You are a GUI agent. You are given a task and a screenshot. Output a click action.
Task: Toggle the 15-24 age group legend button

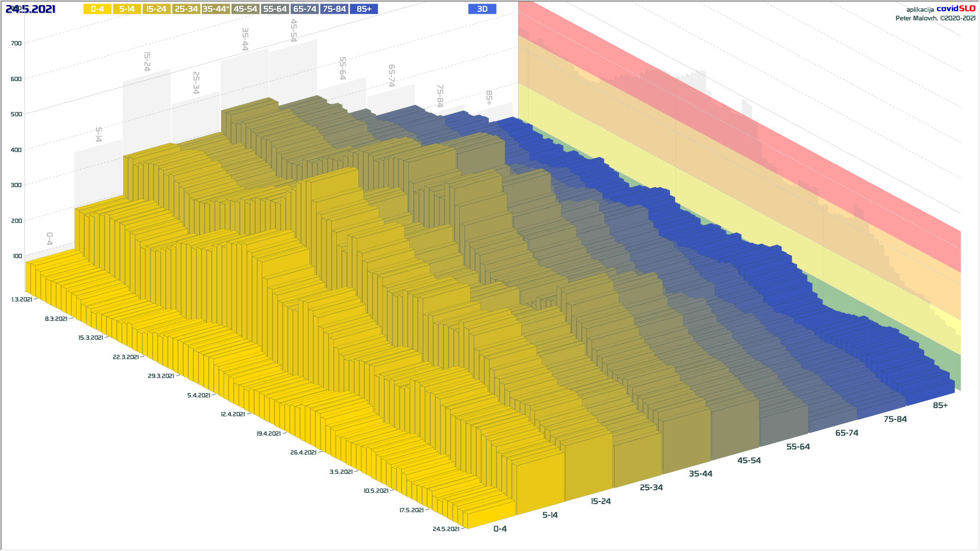[x=156, y=9]
